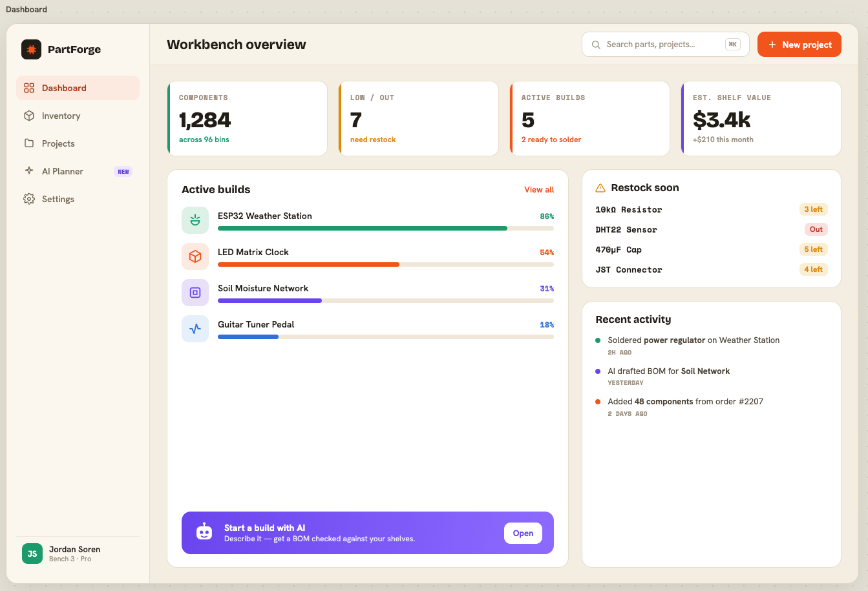Click the Inventory cube icon
The image size is (868, 591).
point(29,116)
